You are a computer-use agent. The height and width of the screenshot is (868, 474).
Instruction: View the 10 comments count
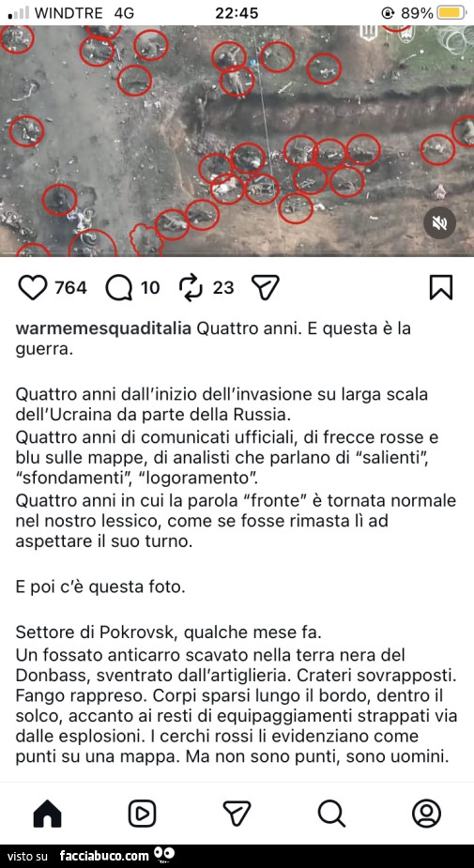coord(150,288)
